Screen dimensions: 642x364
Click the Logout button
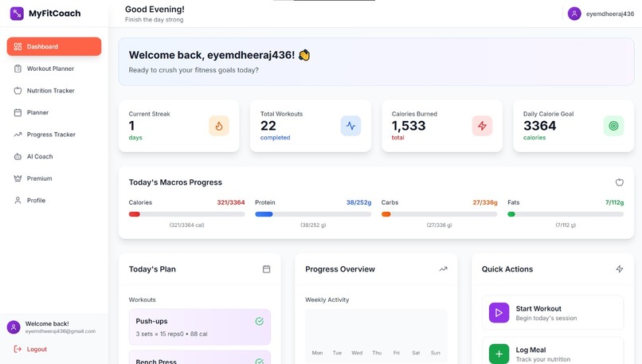tap(54, 349)
